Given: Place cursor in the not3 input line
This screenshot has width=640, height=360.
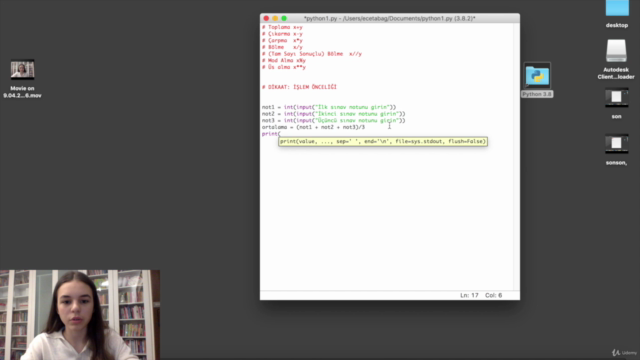Looking at the screenshot, I should (x=333, y=120).
